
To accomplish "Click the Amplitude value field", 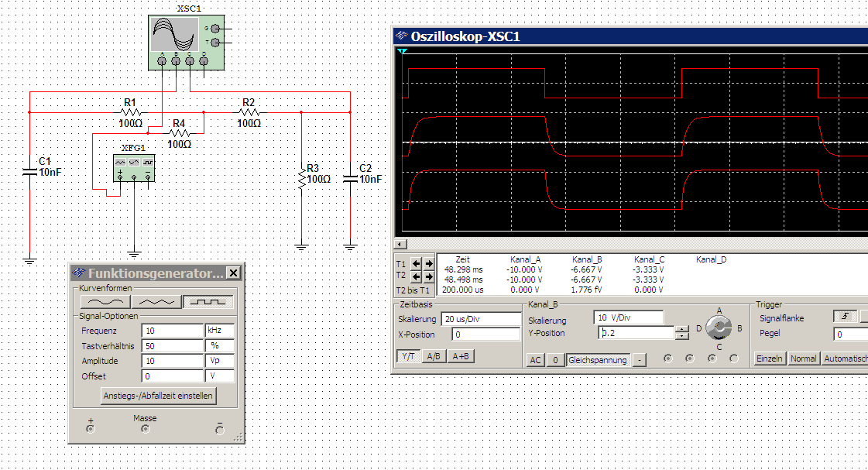I will [172, 360].
